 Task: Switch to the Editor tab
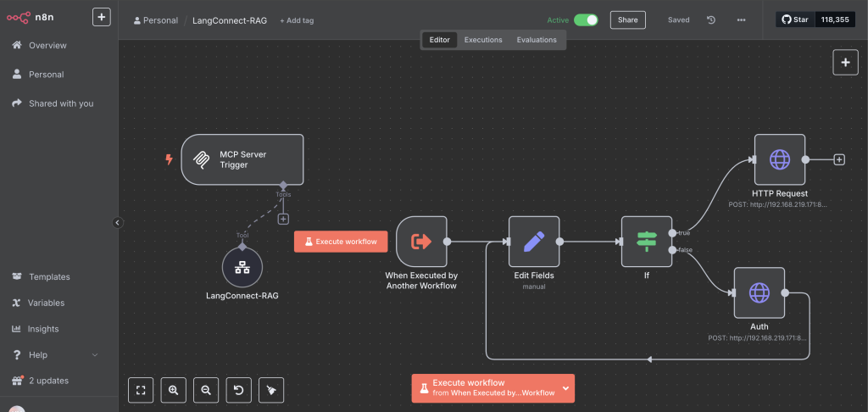coord(440,40)
